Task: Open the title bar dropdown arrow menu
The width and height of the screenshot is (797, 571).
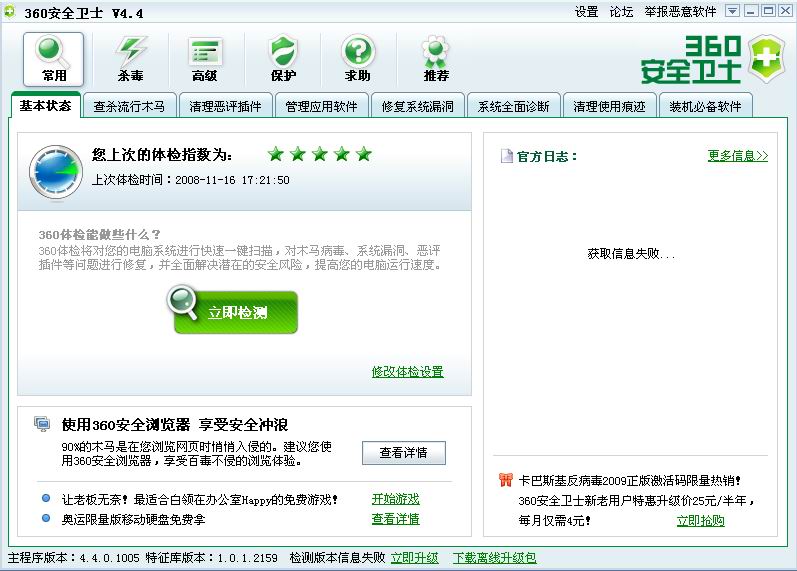Action: [x=732, y=11]
